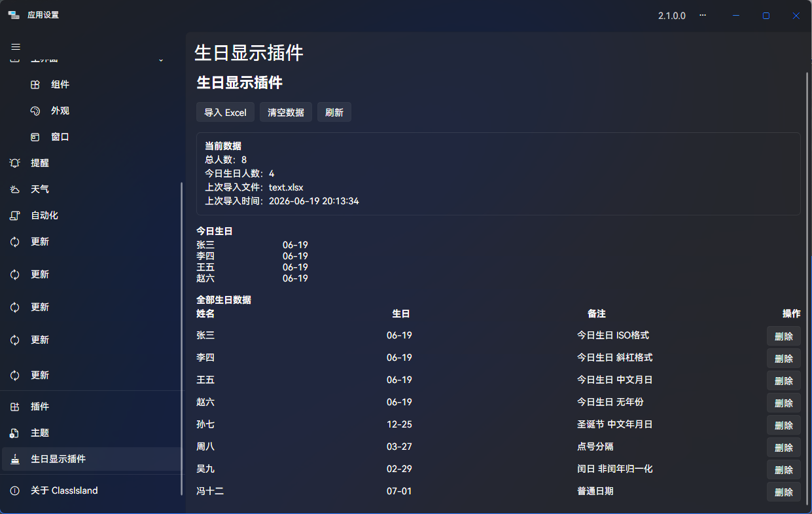The width and height of the screenshot is (812, 514).
Task: Click the 刷新 refresh button
Action: coord(334,112)
